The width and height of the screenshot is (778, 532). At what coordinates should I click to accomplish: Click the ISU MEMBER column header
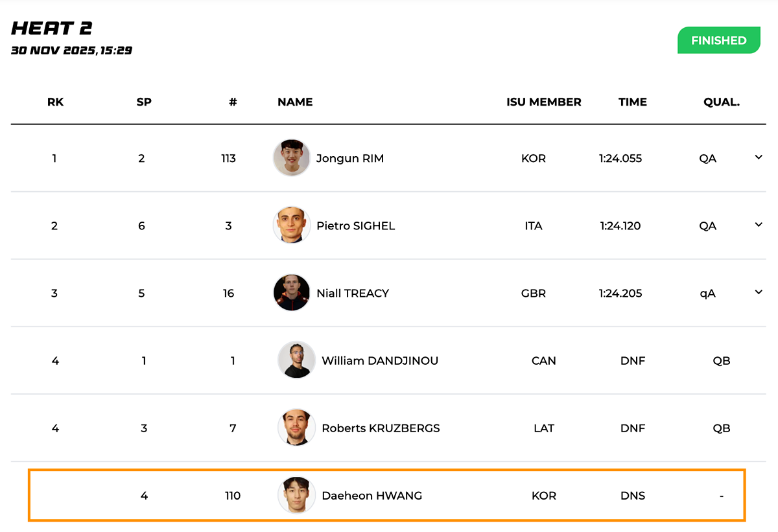(544, 102)
